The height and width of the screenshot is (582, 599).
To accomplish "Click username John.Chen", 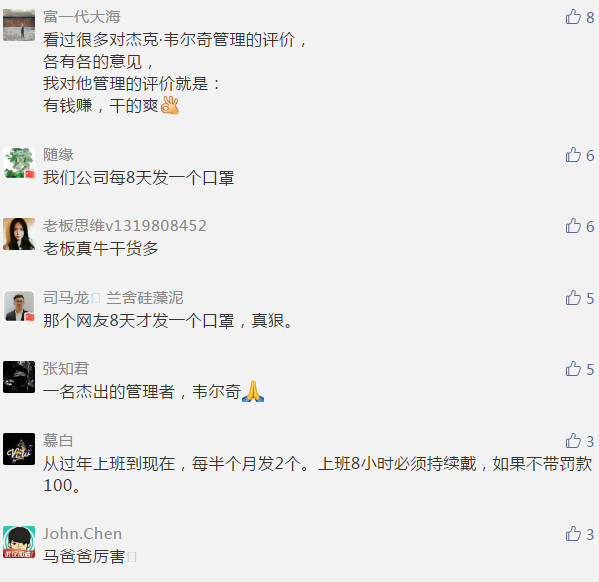I will [x=82, y=533].
